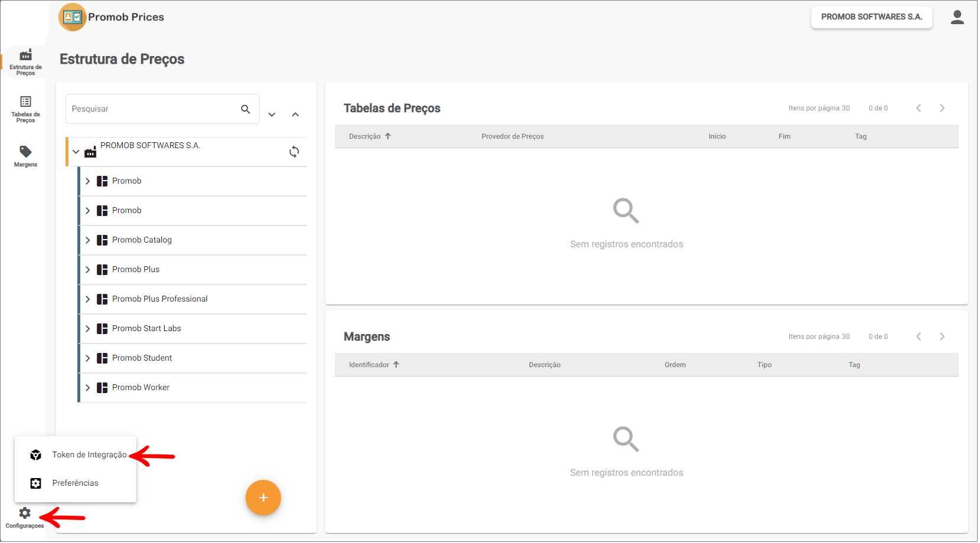Click the Descrição header in Margens table
The image size is (980, 543).
pos(544,365)
